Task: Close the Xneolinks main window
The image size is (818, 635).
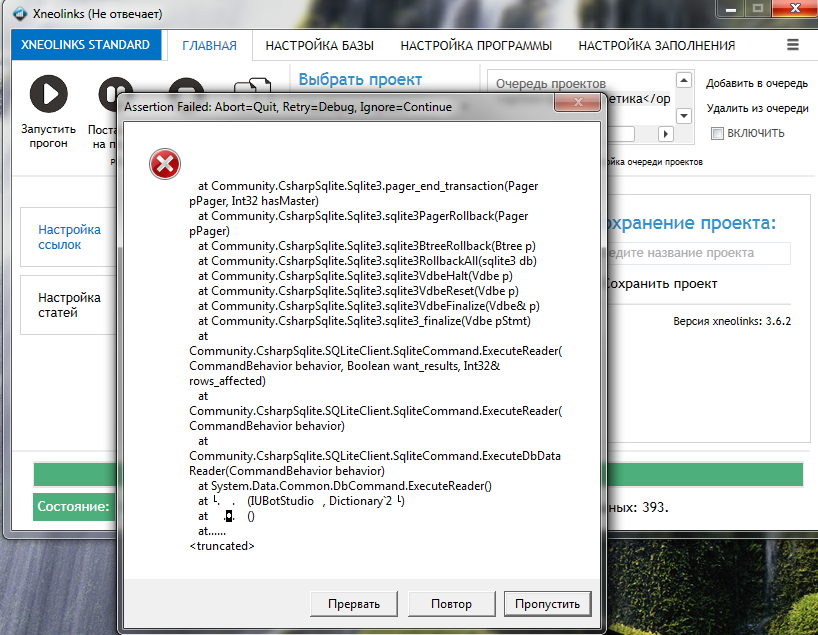Action: (795, 8)
